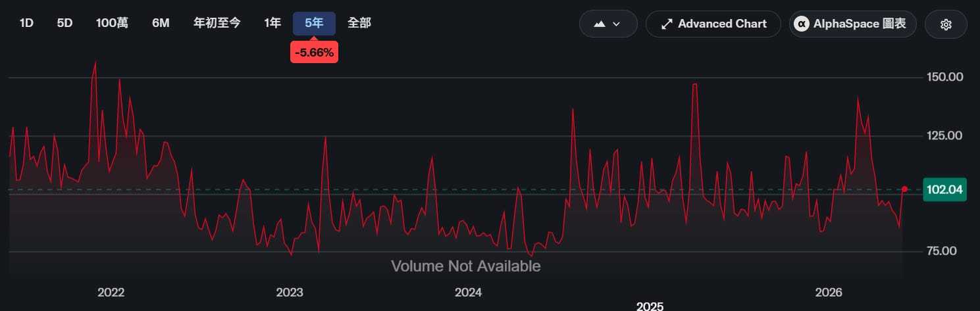The image size is (980, 311).
Task: Choose the 100萬 range tab
Action: pyautogui.click(x=112, y=23)
